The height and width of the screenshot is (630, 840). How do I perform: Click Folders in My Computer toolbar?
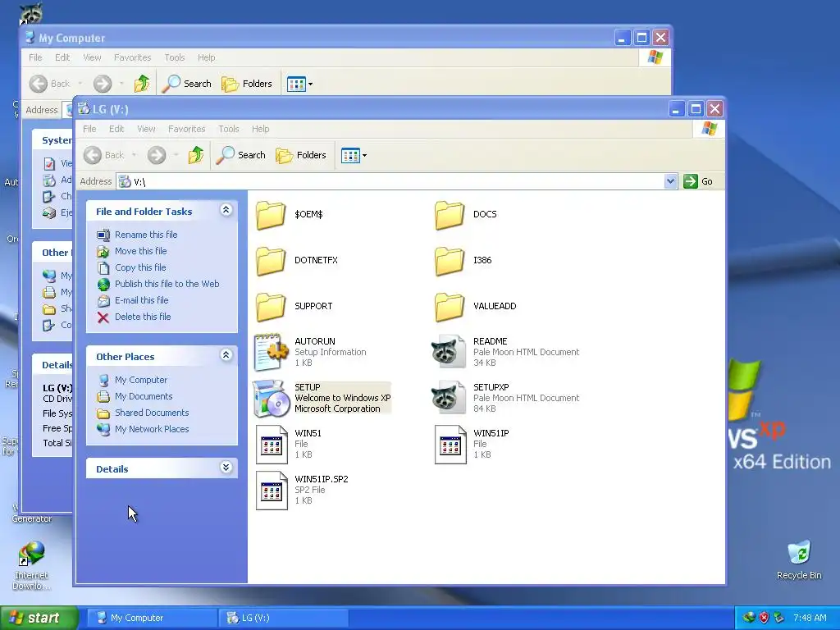tap(247, 84)
